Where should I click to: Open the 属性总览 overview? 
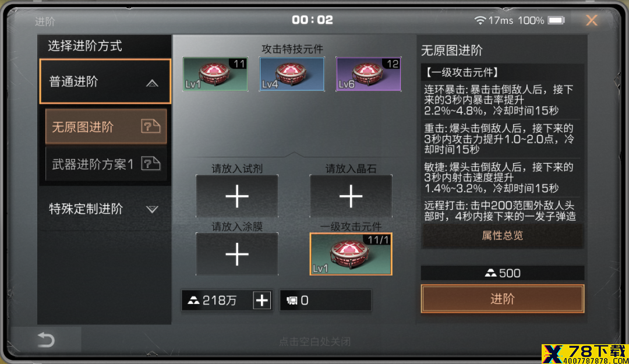click(502, 235)
